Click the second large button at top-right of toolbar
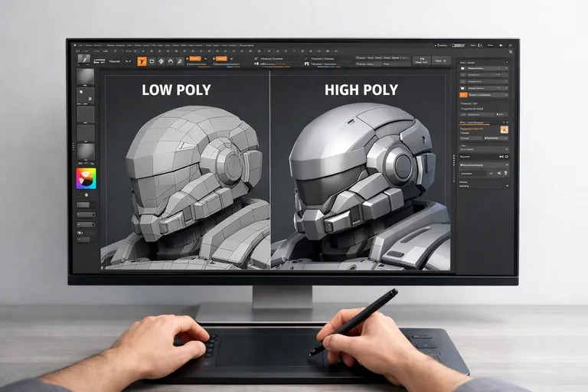Image resolution: width=588 pixels, height=392 pixels. [442, 60]
